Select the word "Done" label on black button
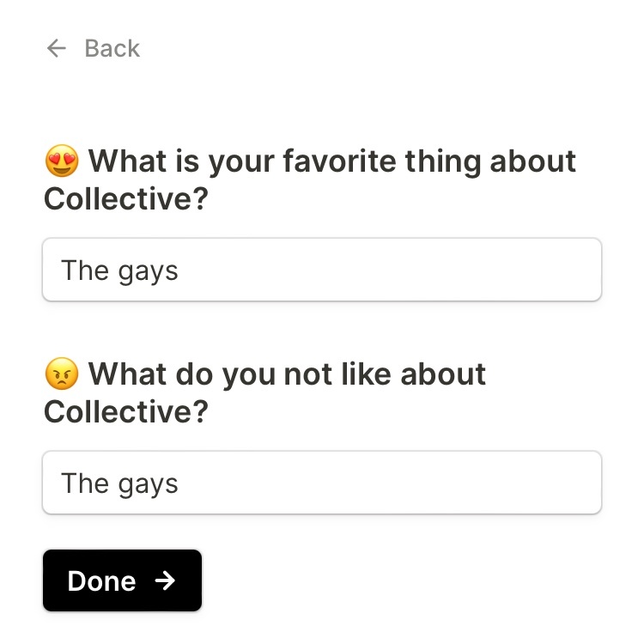Viewport: 644px width, 644px height. (x=101, y=581)
